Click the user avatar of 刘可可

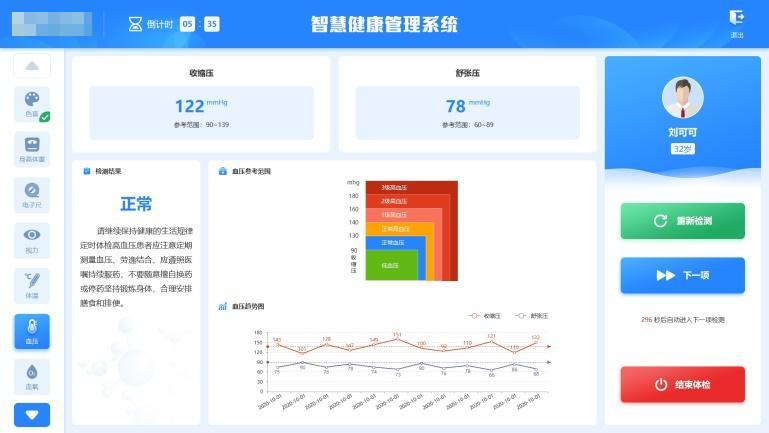682,98
